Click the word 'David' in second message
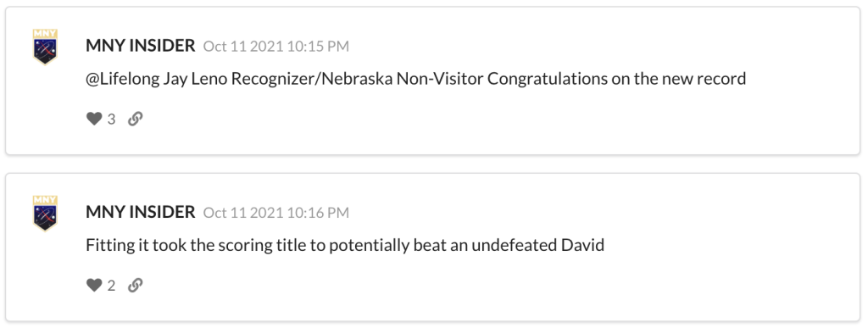The image size is (868, 328). [582, 244]
